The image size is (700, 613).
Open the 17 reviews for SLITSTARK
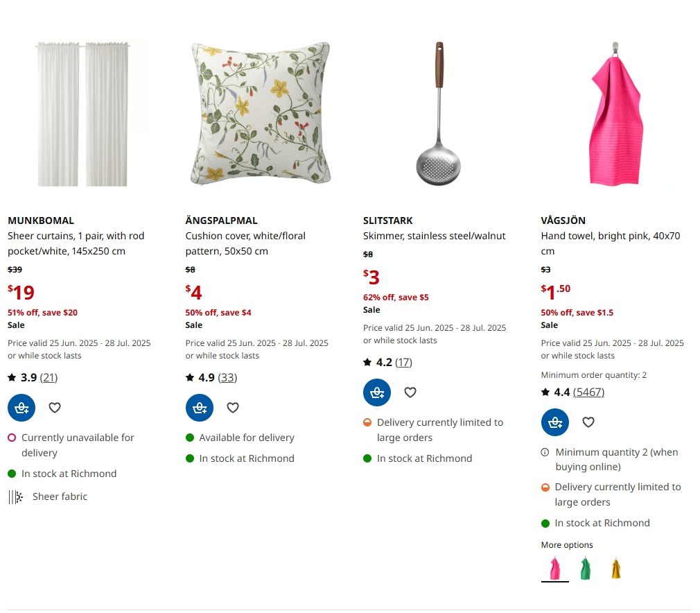(403, 363)
